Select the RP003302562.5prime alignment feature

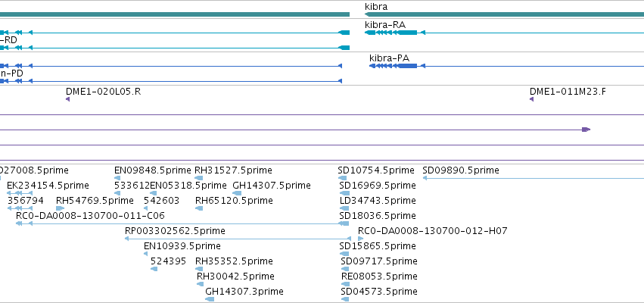pyautogui.click(x=238, y=239)
